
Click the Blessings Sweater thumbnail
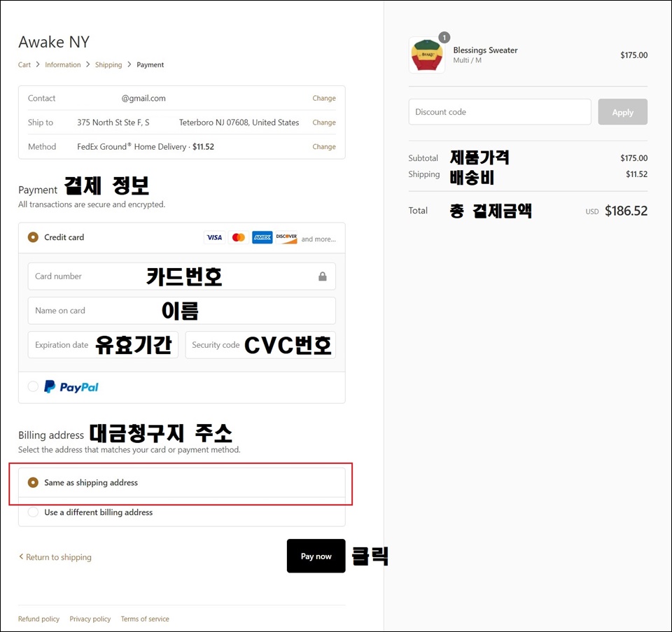click(x=427, y=55)
